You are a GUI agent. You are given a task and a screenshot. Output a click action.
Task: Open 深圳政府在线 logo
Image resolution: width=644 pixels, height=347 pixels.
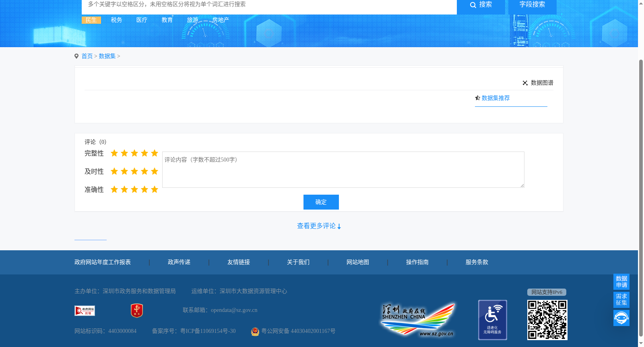[418, 320]
